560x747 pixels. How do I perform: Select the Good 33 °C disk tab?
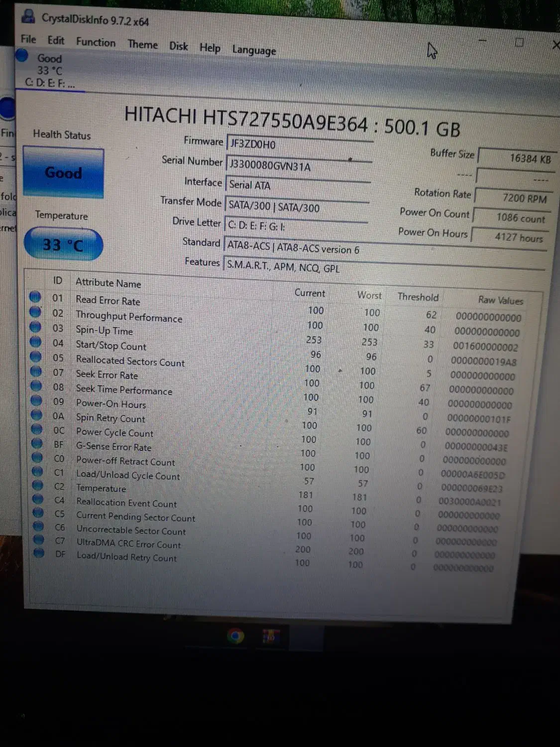pyautogui.click(x=50, y=70)
